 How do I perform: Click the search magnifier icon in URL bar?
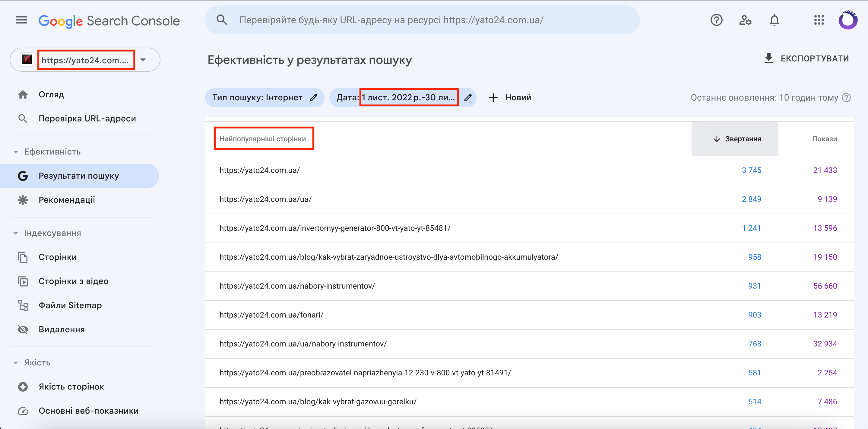pyautogui.click(x=221, y=20)
